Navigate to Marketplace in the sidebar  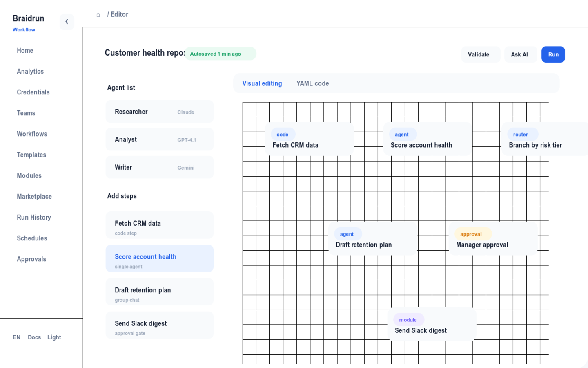click(34, 197)
